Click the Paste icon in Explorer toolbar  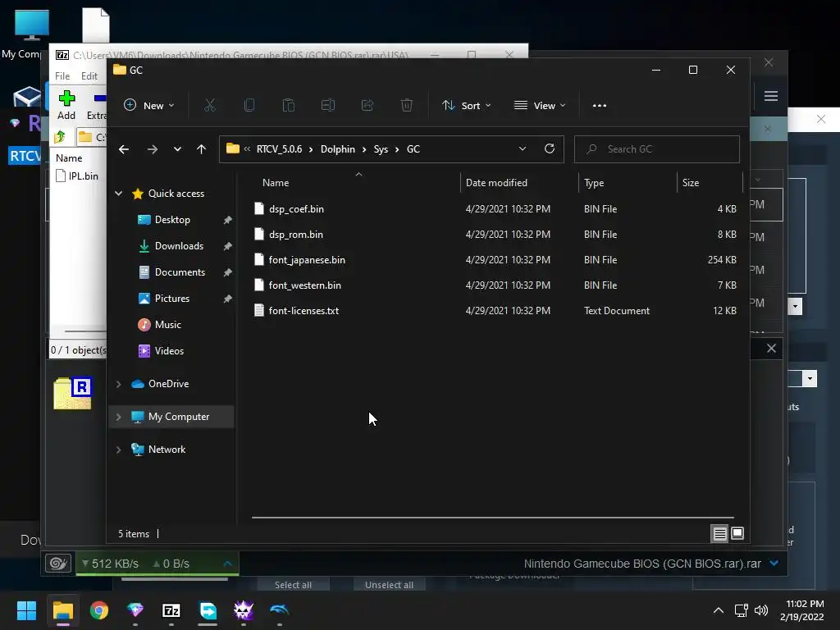click(x=288, y=105)
